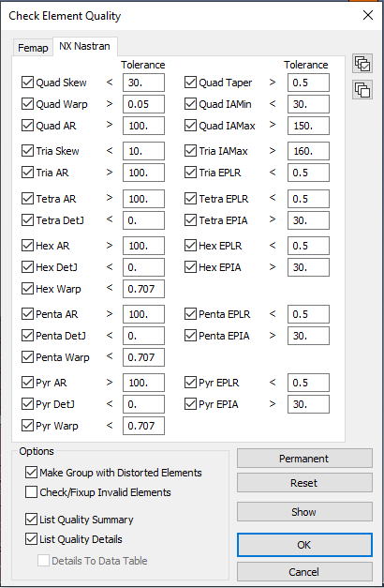The width and height of the screenshot is (384, 588).
Task: Select the Quad Taper tolerance field
Action: (x=308, y=83)
